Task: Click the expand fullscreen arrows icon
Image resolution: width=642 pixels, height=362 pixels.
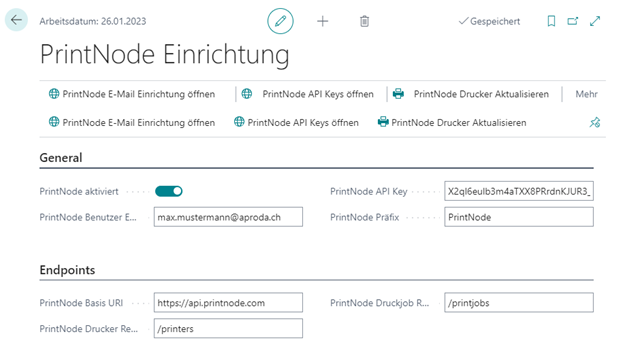Action: 595,21
